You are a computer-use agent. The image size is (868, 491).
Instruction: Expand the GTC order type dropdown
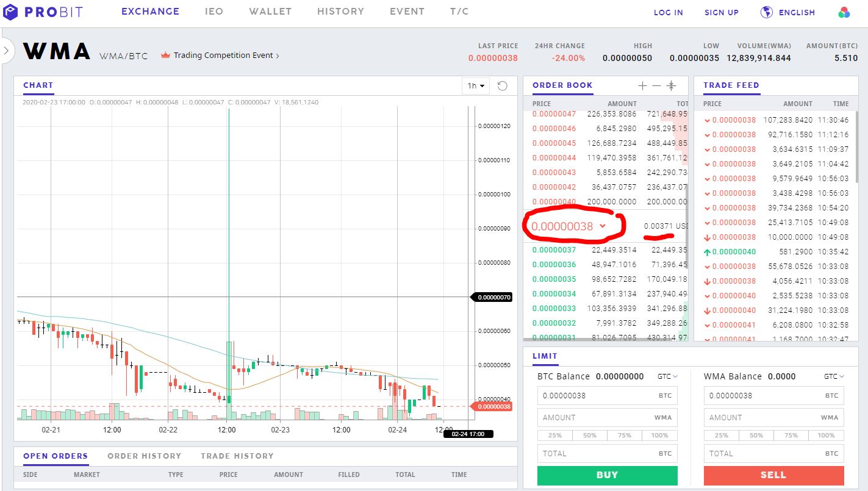pos(667,376)
